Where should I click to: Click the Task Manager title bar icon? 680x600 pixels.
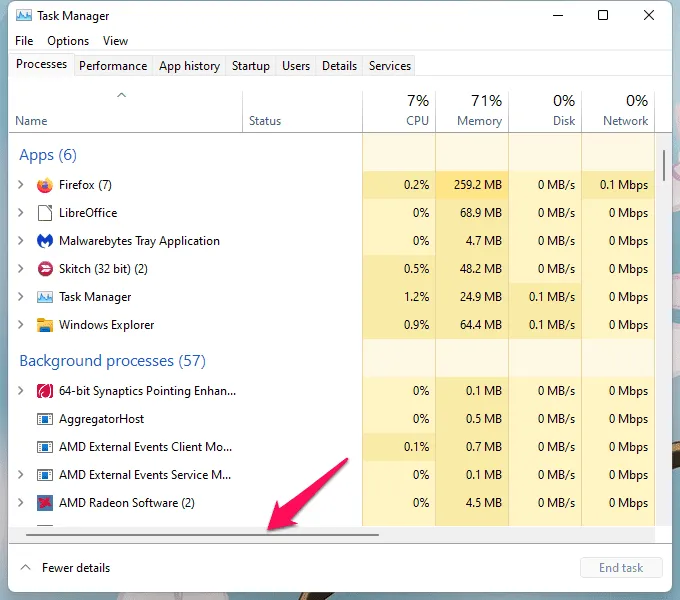coord(23,16)
